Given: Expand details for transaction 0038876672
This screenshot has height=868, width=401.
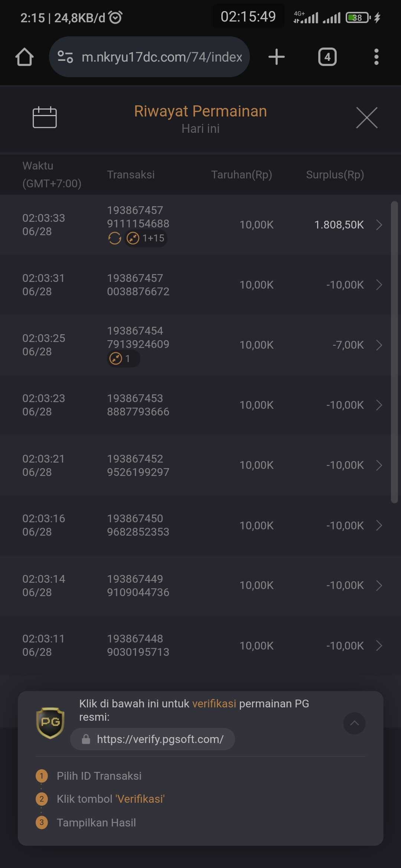Looking at the screenshot, I should [200, 285].
